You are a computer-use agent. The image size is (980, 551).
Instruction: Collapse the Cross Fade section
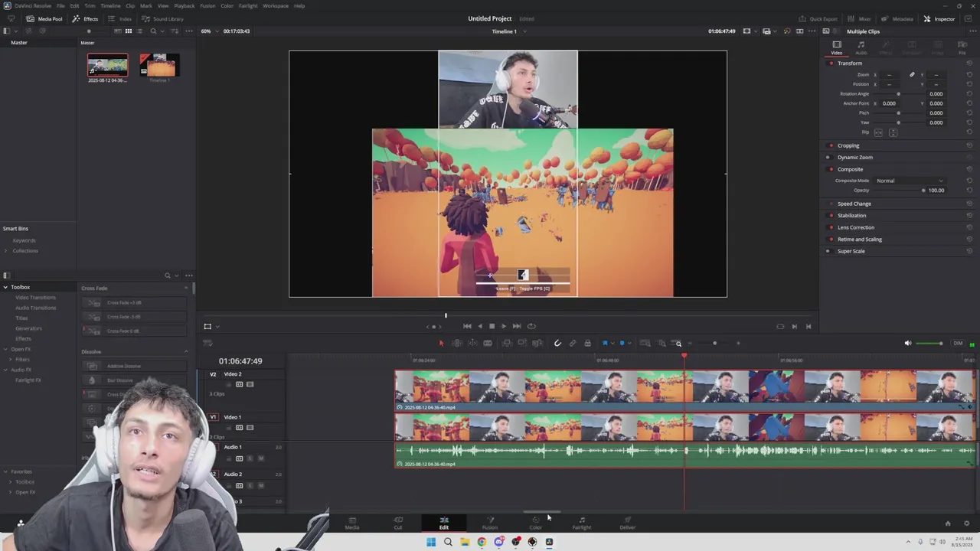coord(186,289)
